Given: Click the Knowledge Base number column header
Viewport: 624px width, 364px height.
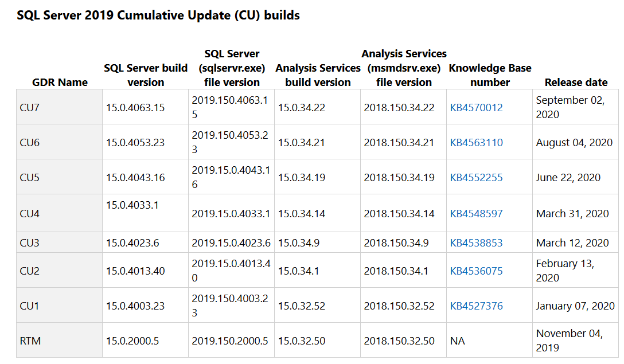Looking at the screenshot, I should (490, 75).
